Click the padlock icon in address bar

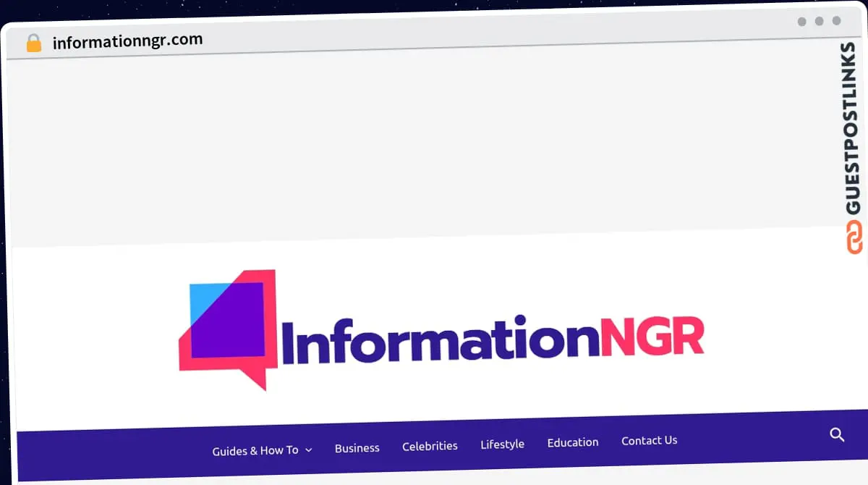coord(34,43)
